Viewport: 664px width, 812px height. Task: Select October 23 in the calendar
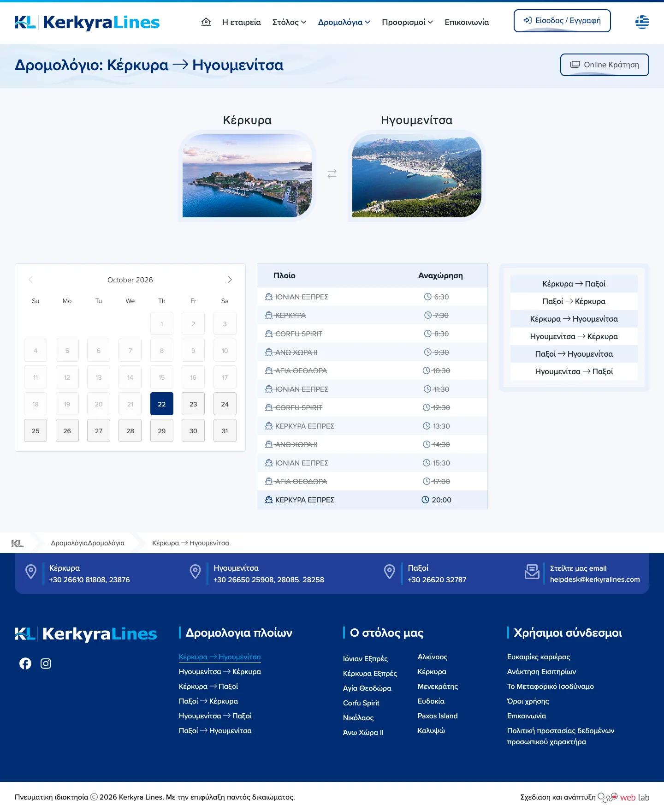193,404
